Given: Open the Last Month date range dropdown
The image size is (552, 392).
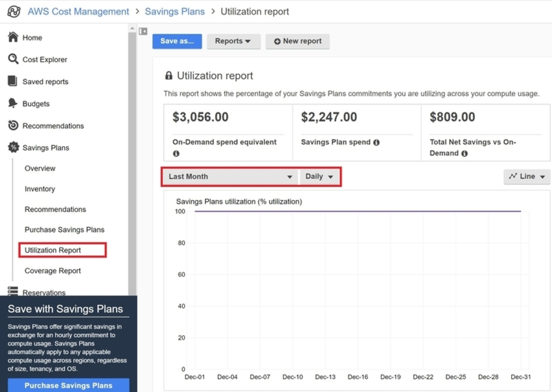Looking at the screenshot, I should point(230,177).
